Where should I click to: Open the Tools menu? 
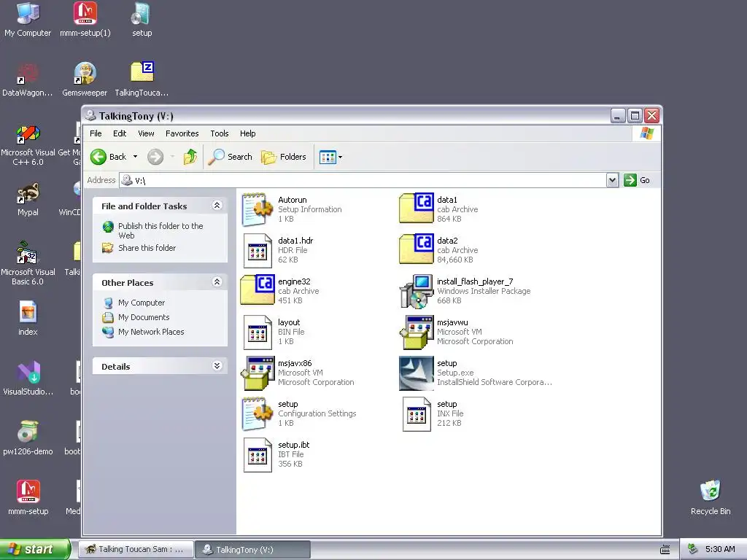coord(220,133)
